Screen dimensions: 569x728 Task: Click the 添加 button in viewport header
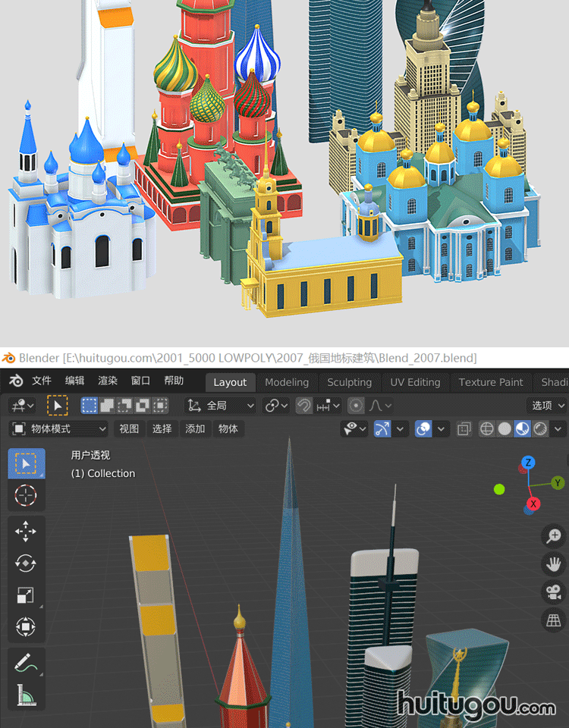point(195,428)
